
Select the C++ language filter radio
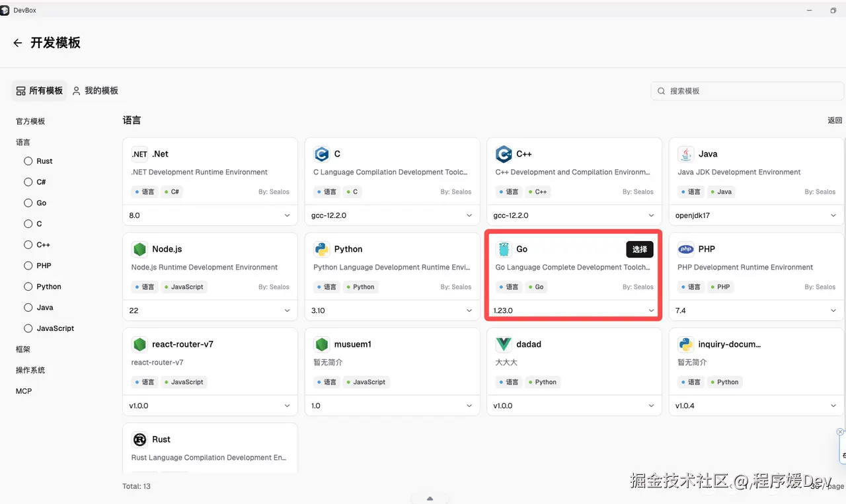coord(28,244)
